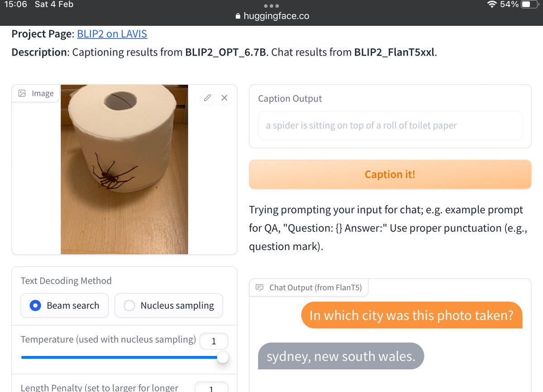The width and height of the screenshot is (543, 392).
Task: Click the Chat Output label icon
Action: click(260, 288)
